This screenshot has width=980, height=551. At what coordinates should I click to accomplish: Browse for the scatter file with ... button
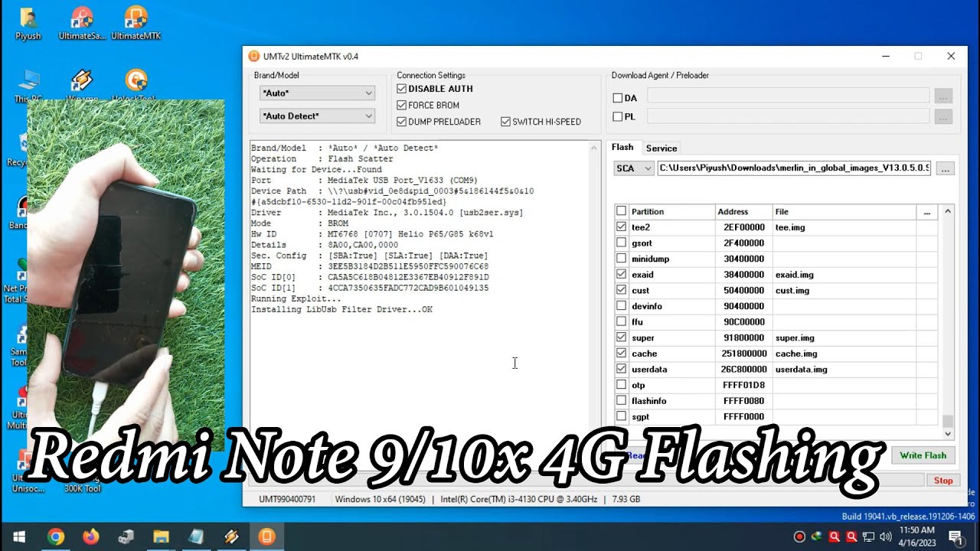946,168
